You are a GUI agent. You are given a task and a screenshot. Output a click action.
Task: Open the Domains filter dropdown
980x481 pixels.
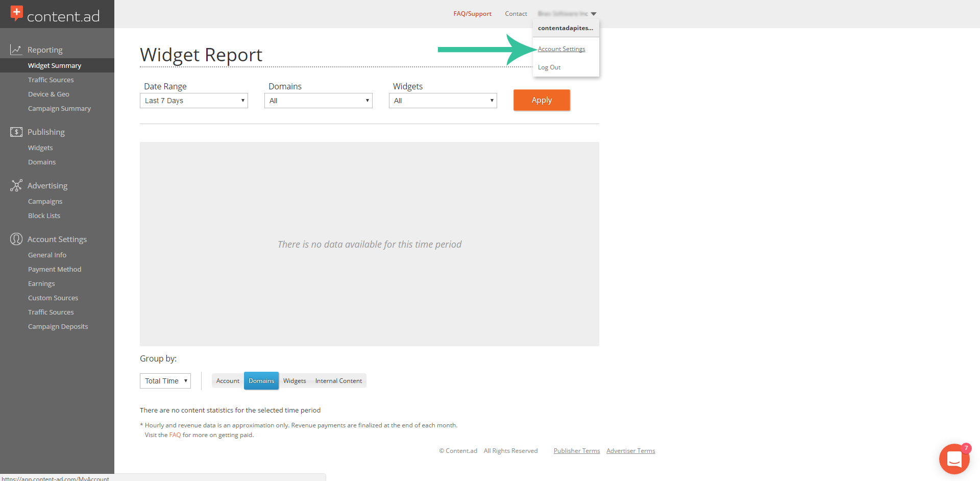point(318,101)
